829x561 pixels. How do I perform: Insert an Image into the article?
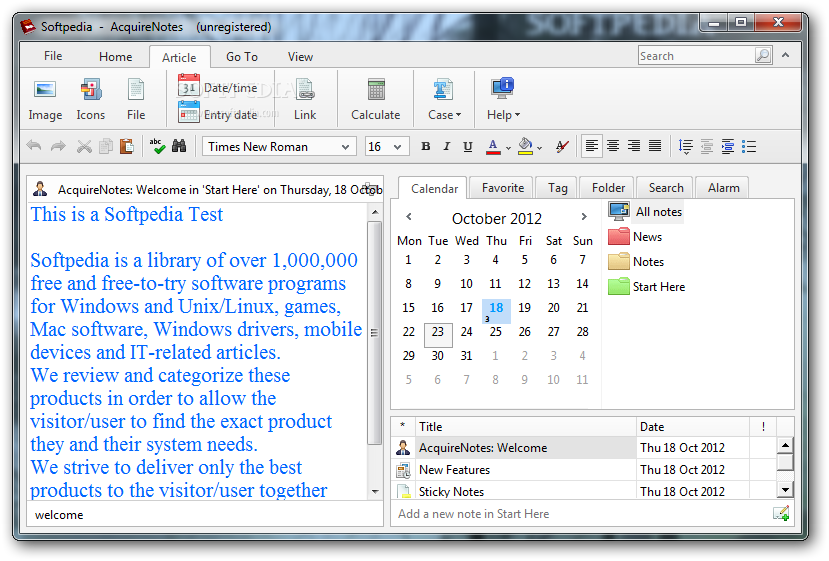pos(45,99)
